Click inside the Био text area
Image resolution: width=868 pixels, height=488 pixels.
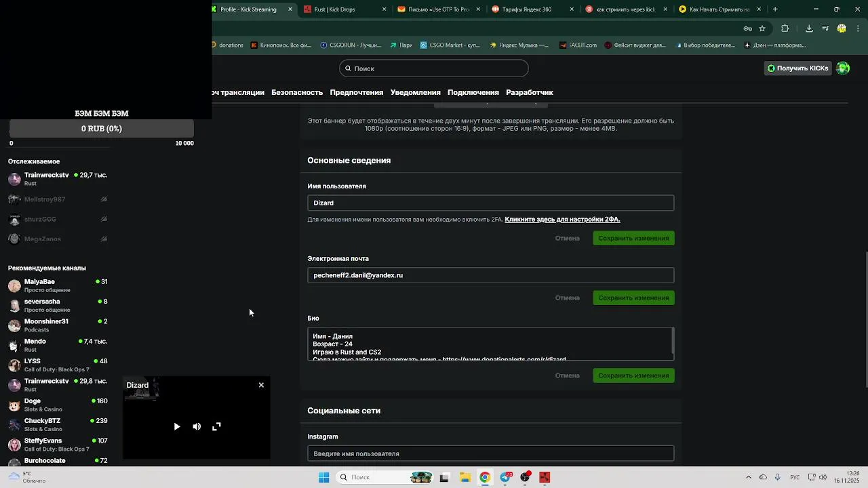pyautogui.click(x=490, y=344)
